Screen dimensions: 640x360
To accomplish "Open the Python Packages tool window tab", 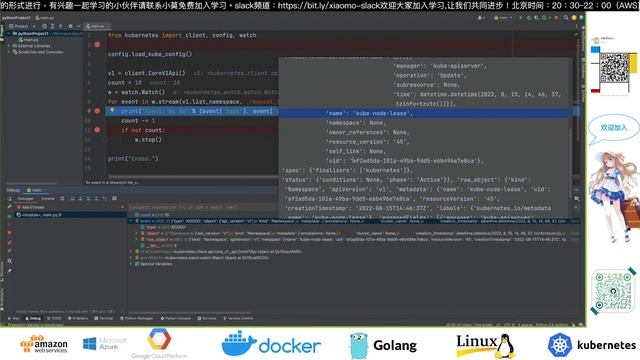I will click(136, 318).
